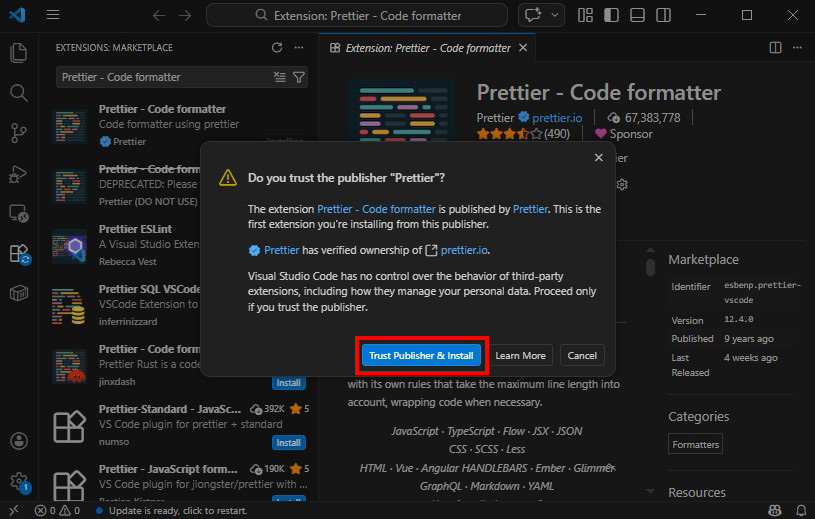Expand the Copilot chat dropdown arrow
Screen dimensions: 815x519
556,15
